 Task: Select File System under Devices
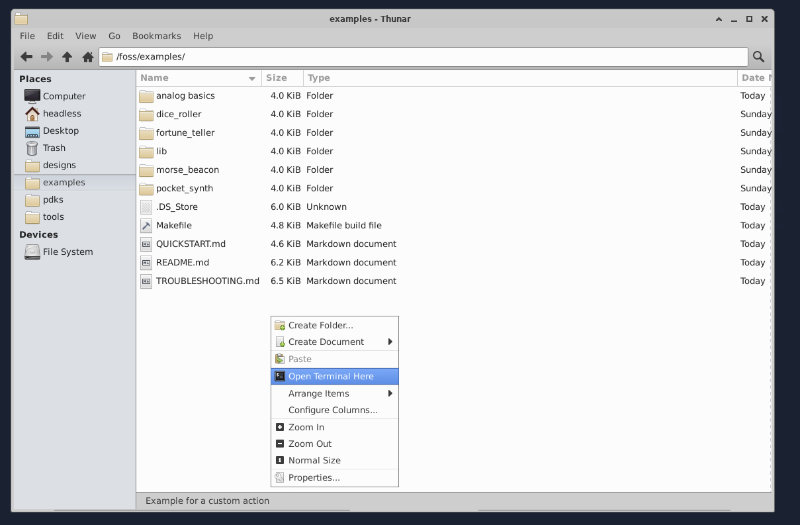point(67,252)
